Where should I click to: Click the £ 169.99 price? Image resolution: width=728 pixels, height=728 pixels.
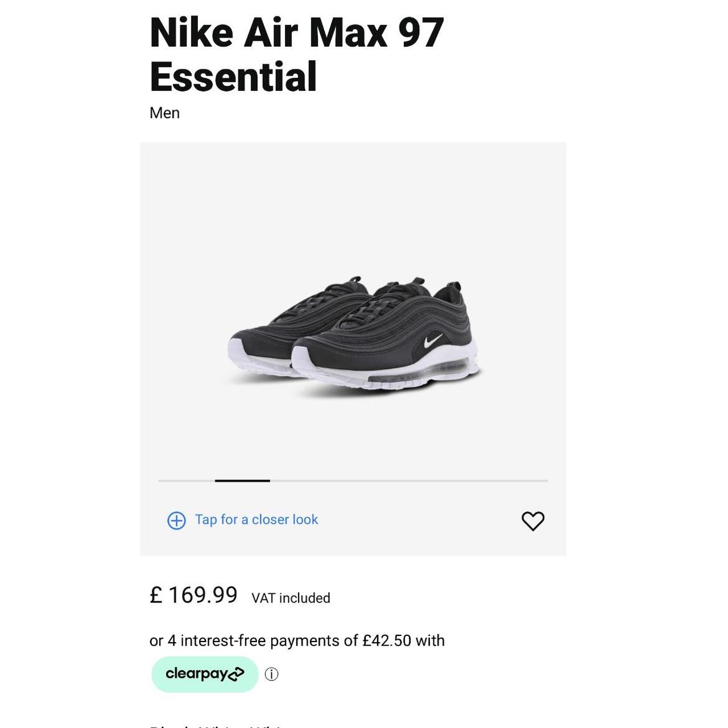point(193,595)
